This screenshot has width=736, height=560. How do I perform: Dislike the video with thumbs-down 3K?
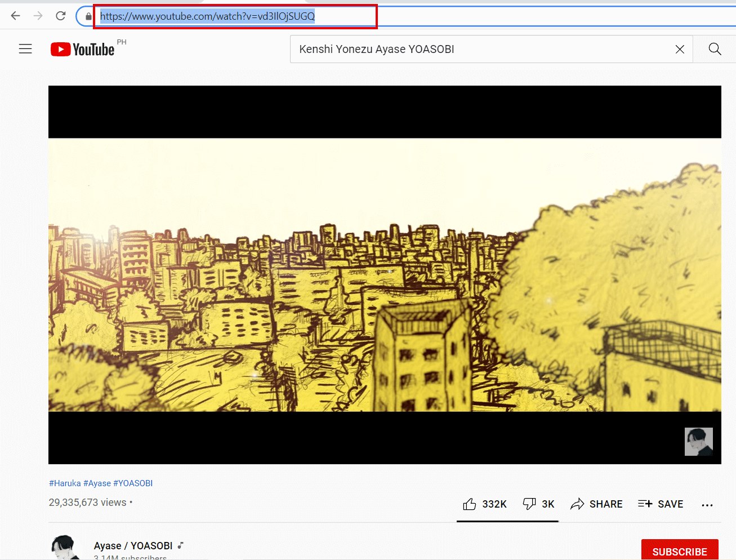click(538, 504)
